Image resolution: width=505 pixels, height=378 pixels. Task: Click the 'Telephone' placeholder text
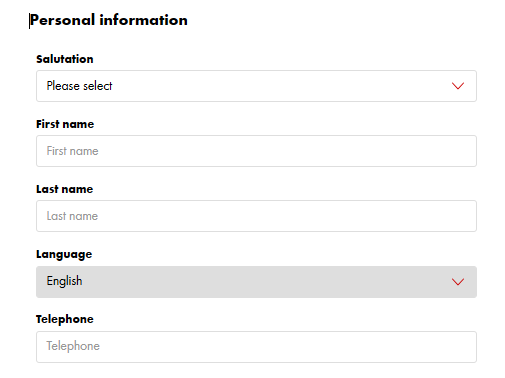(73, 346)
